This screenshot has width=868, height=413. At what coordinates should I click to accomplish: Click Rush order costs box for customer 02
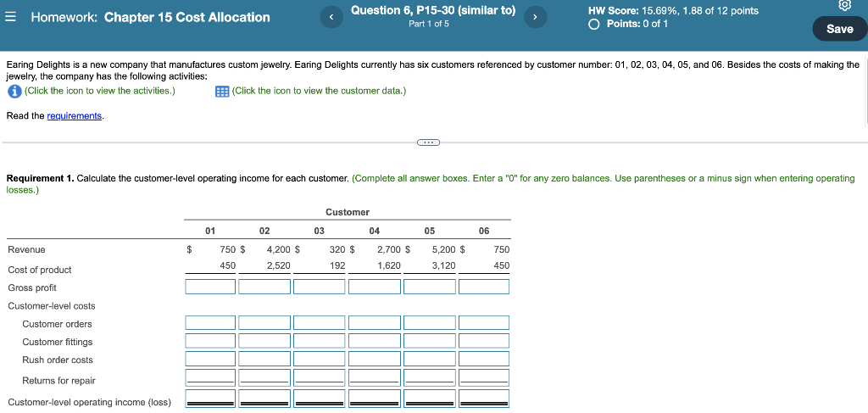point(264,359)
